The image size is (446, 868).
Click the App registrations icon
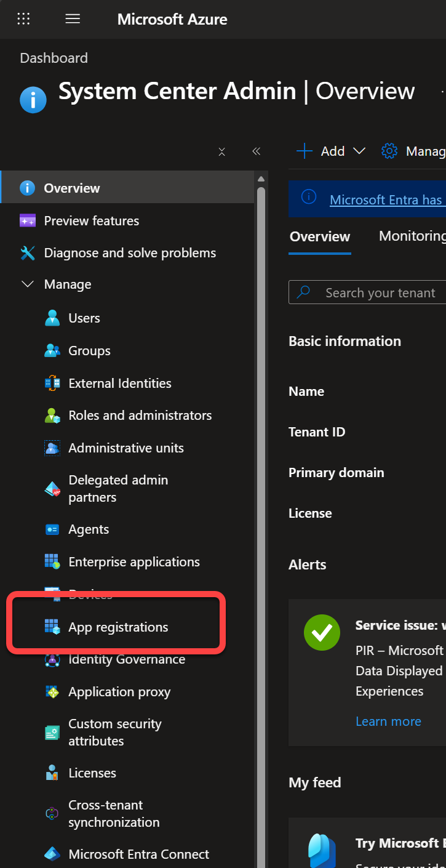click(x=52, y=627)
